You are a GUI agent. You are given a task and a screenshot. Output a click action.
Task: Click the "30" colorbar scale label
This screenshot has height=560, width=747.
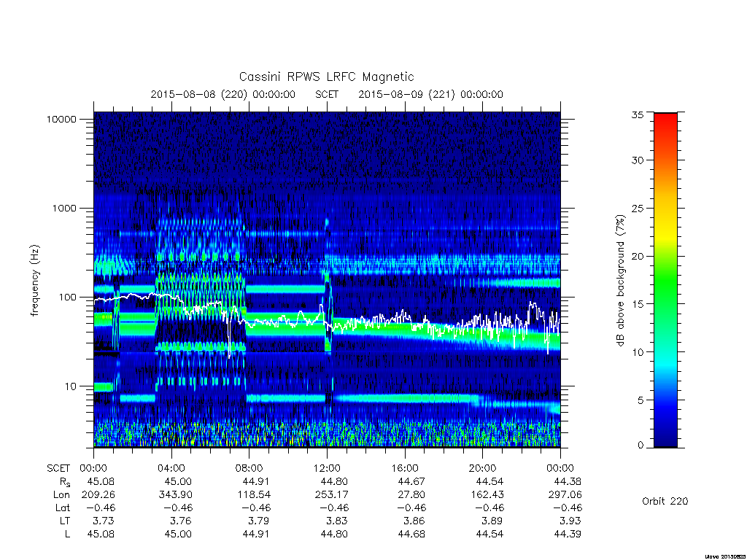click(x=637, y=160)
